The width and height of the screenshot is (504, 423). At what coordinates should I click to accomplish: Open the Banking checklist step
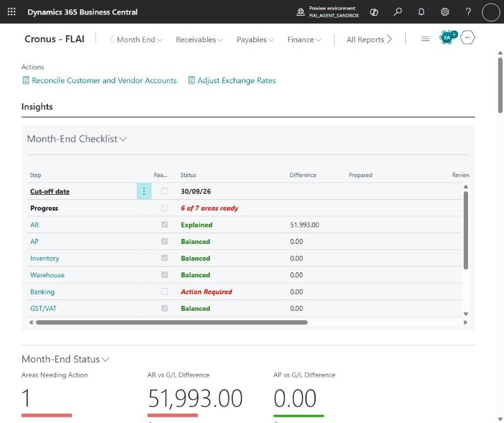[x=42, y=292]
